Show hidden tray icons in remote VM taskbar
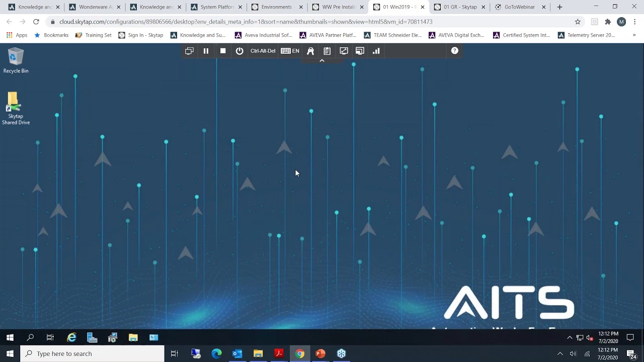 570,337
